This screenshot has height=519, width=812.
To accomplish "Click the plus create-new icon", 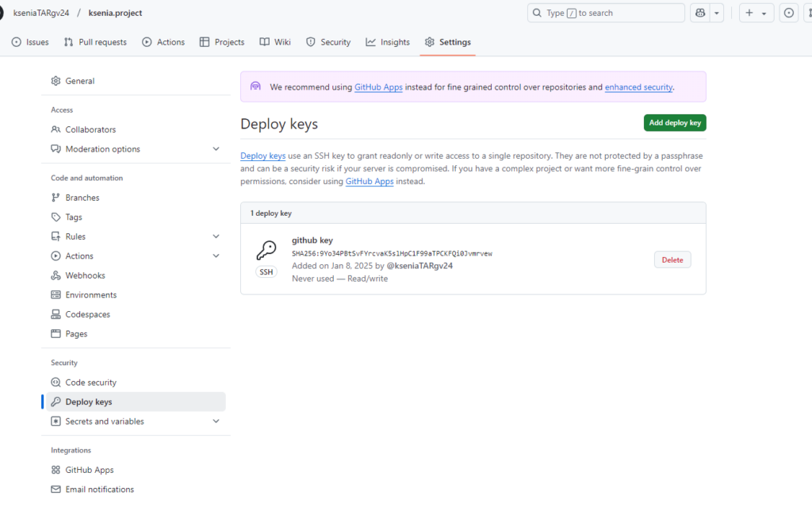I will coord(749,13).
